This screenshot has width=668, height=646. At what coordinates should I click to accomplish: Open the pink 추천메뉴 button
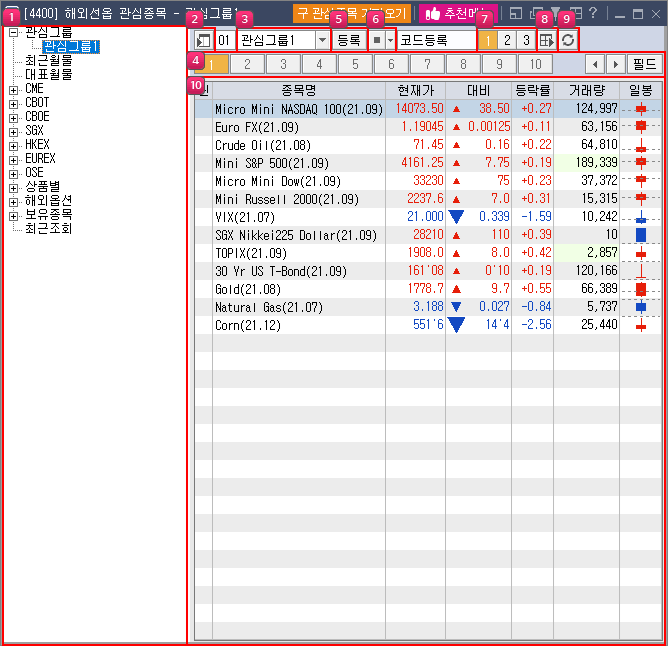click(x=458, y=14)
